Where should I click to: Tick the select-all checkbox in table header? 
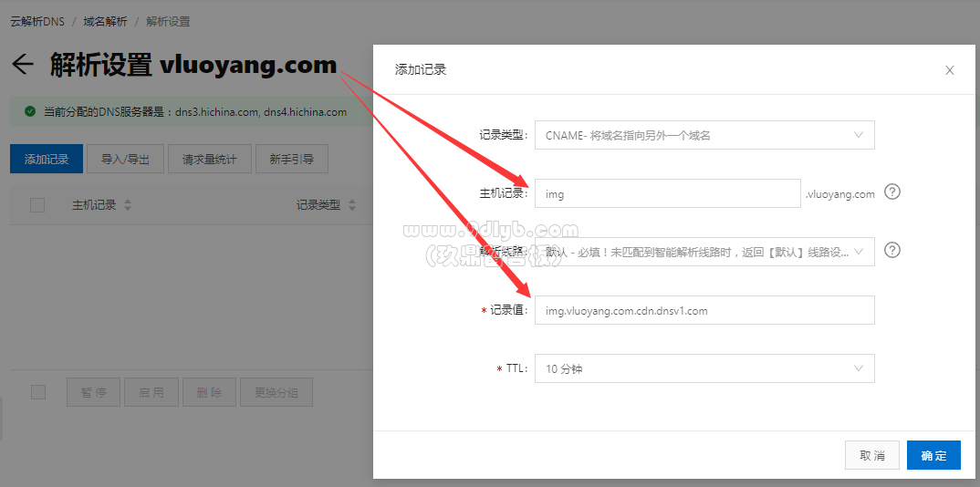point(37,205)
